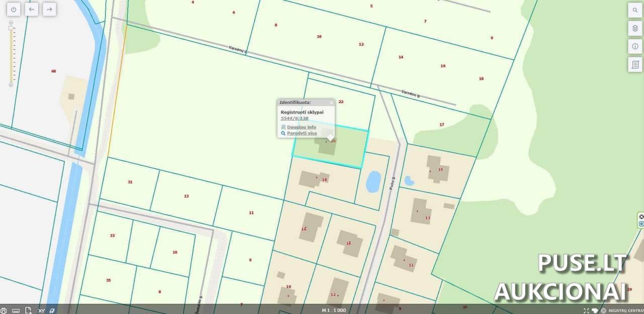Click the print map icon

(4, 310)
